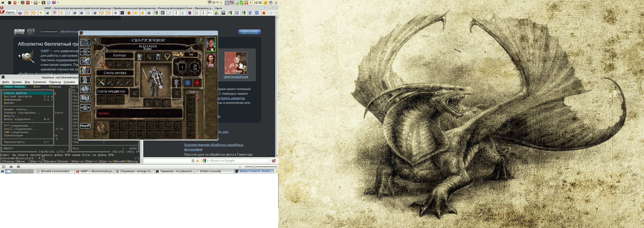The height and width of the screenshot is (228, 644).
Task: Click the amulet equipment slot
Action: pyautogui.click(x=167, y=57)
